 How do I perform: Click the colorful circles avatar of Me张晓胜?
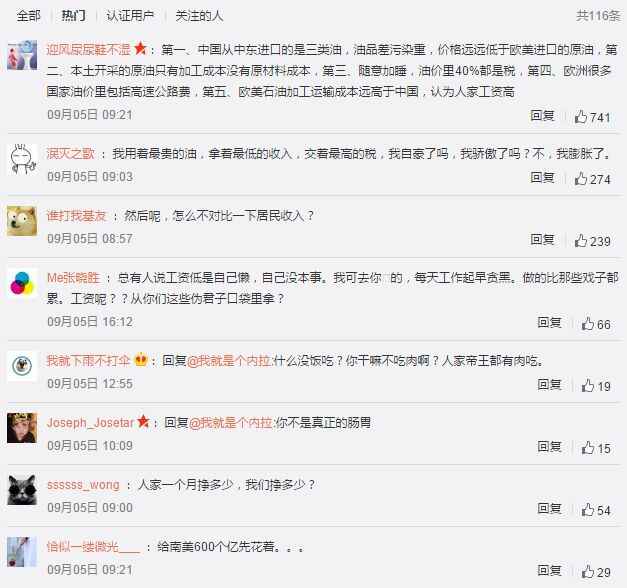point(22,282)
